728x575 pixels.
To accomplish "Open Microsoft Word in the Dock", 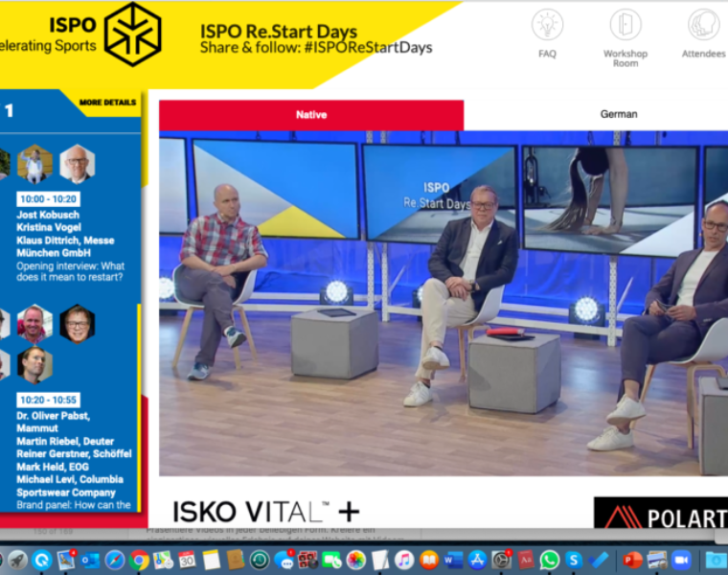I will click(453, 560).
